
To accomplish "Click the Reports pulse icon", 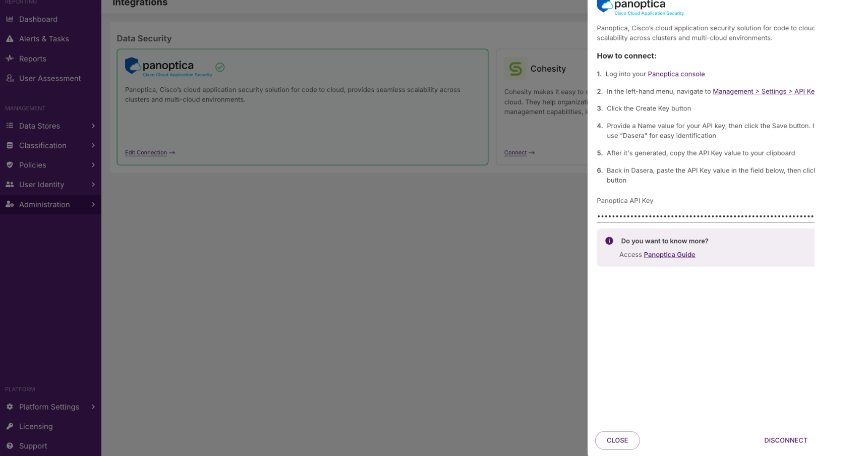I will click(x=10, y=59).
